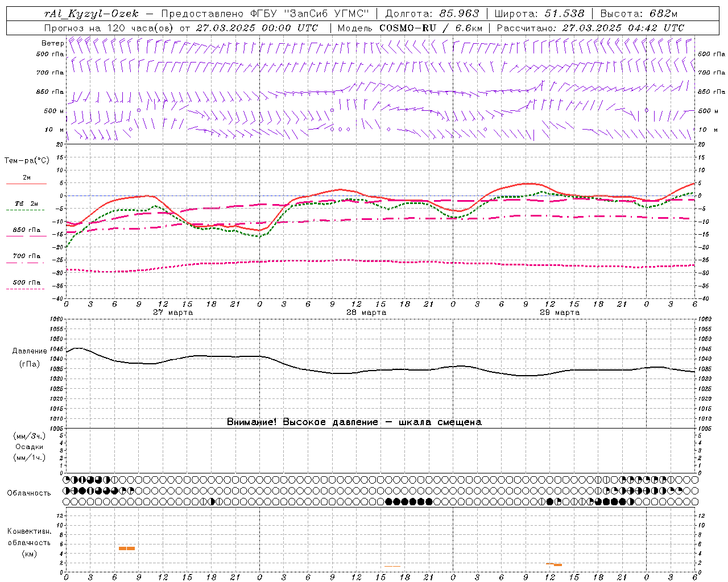Click the (гПа) unit under Давление

[30, 364]
